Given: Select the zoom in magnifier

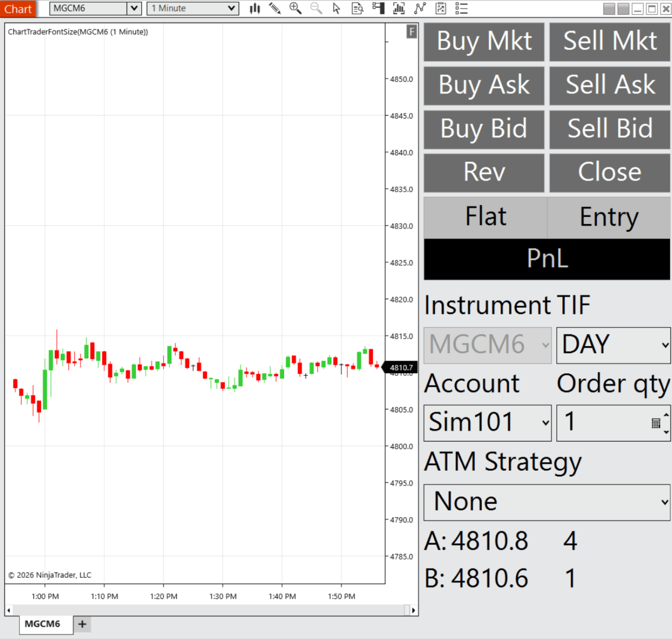Looking at the screenshot, I should (x=295, y=9).
